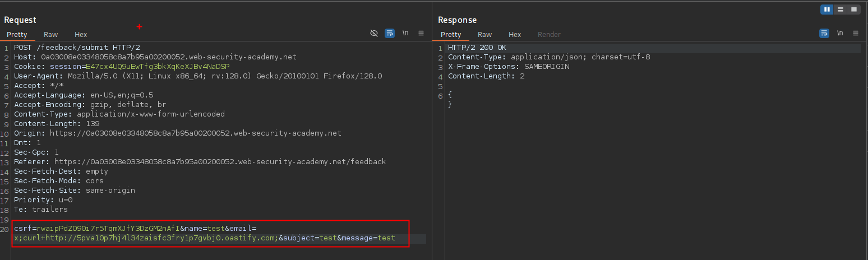The width and height of the screenshot is (868, 260).
Task: Toggle line wrap in Request panel
Action: point(390,34)
